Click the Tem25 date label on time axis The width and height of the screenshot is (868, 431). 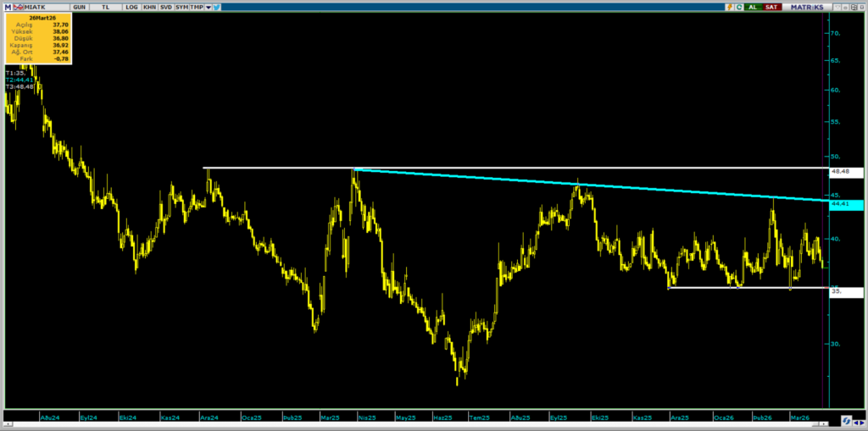[479, 417]
